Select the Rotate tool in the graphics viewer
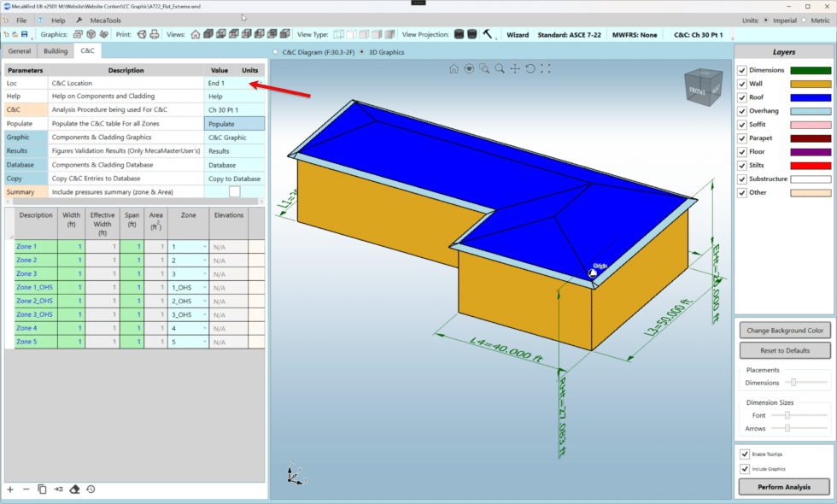Screen dimensions: 837x504 (x=531, y=68)
